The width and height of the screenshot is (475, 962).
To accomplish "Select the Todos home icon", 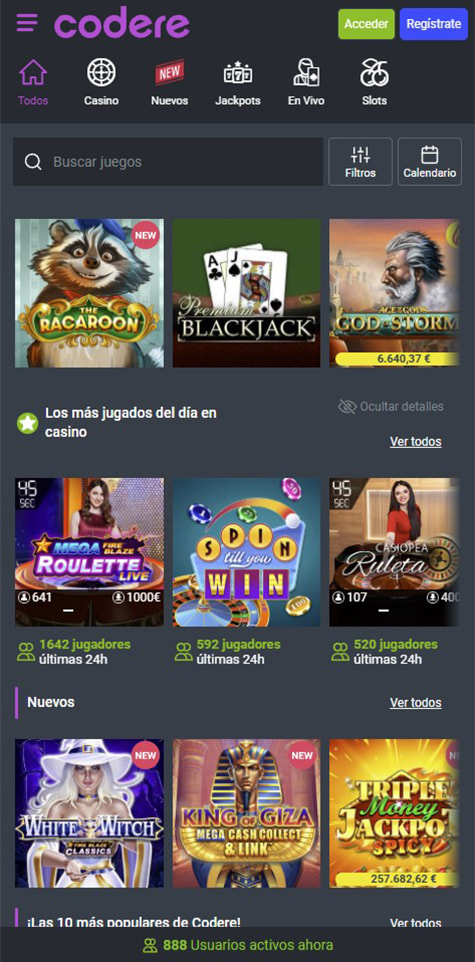I will [33, 72].
